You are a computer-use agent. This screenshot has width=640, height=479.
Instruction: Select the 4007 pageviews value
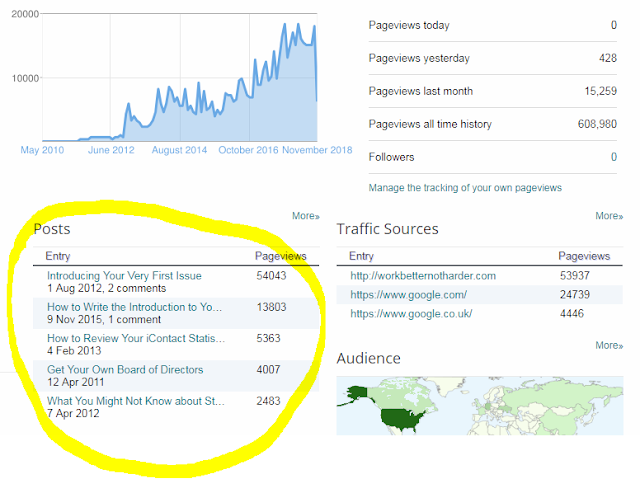click(268, 370)
